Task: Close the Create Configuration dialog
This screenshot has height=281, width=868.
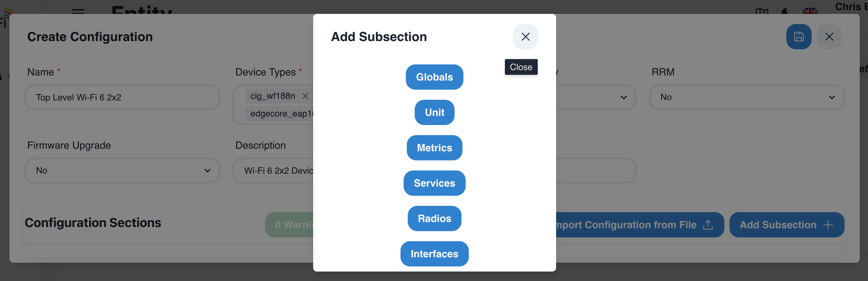Action: (x=829, y=36)
